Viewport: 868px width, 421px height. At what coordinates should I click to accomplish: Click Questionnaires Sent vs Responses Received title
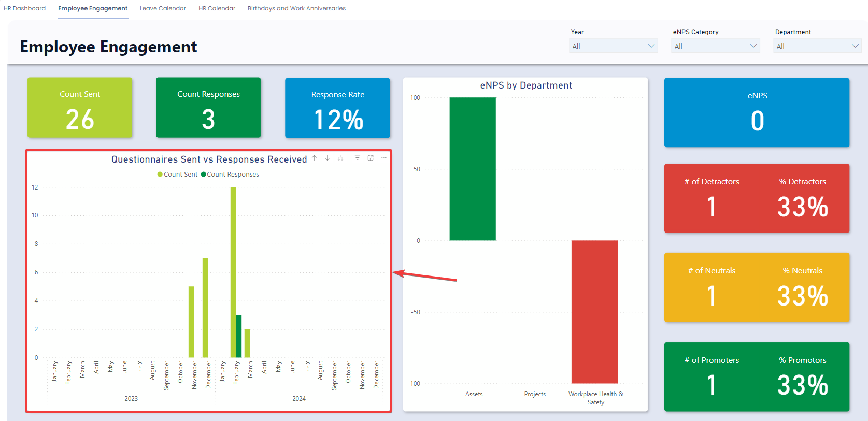coord(209,159)
